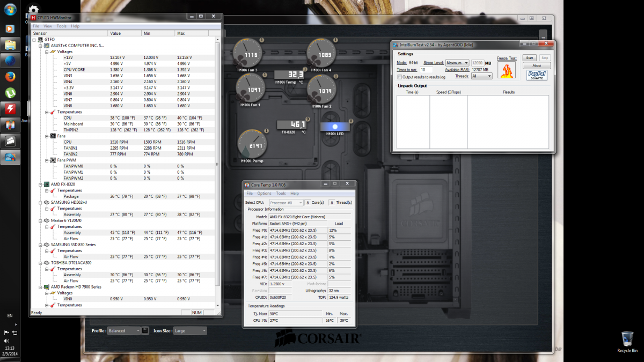Open Recycle Bin on desktop
Screen dimensions: 644x362
point(627,342)
